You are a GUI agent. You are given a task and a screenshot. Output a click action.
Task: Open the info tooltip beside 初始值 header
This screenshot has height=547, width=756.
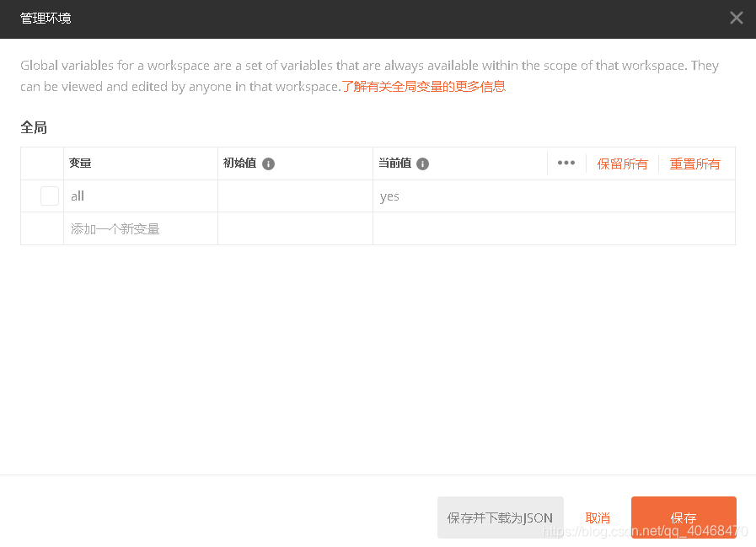point(268,164)
